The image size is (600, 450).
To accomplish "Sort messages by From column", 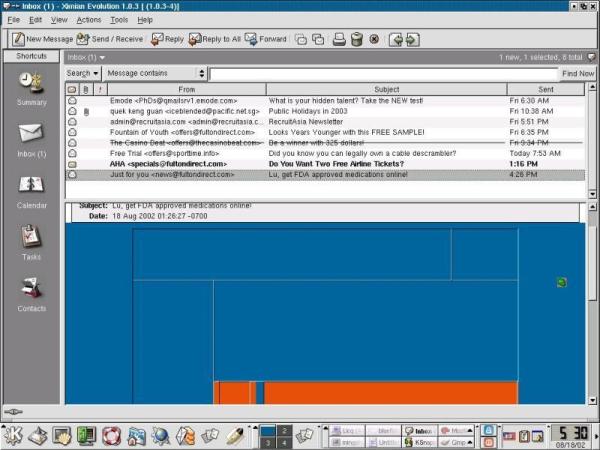I will 187,90.
